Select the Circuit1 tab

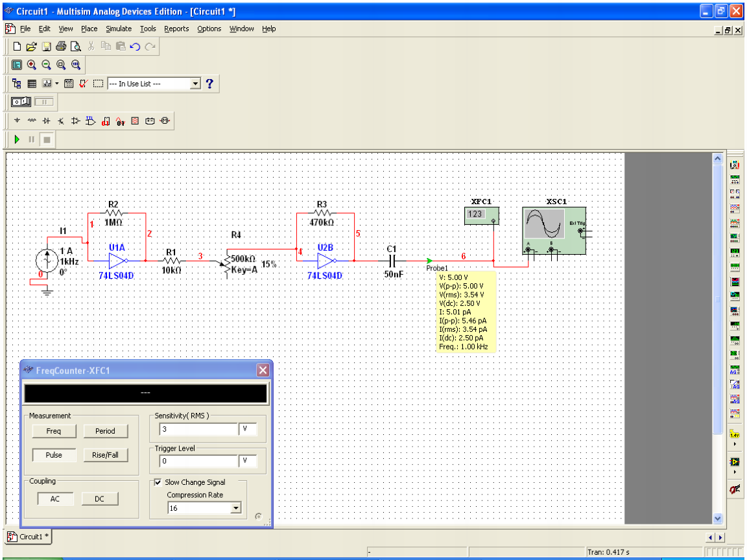(28, 537)
